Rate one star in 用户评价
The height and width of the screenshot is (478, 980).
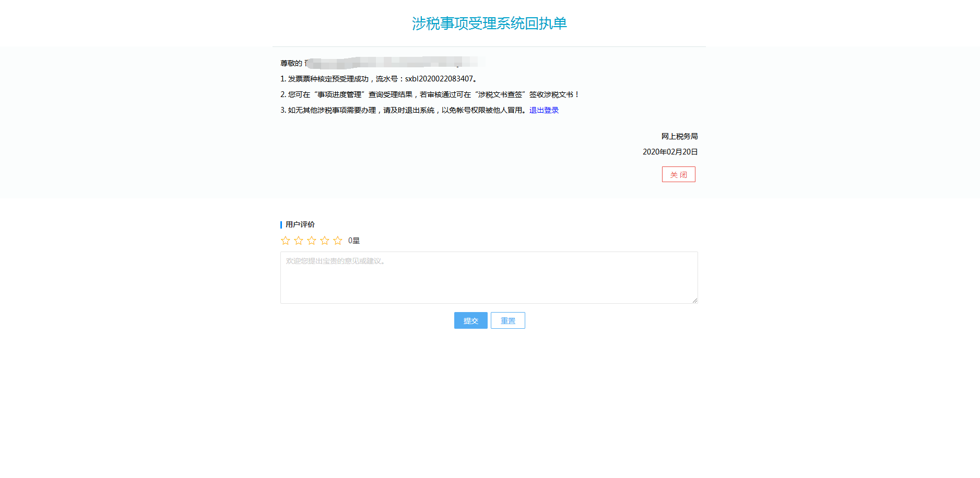coord(286,241)
